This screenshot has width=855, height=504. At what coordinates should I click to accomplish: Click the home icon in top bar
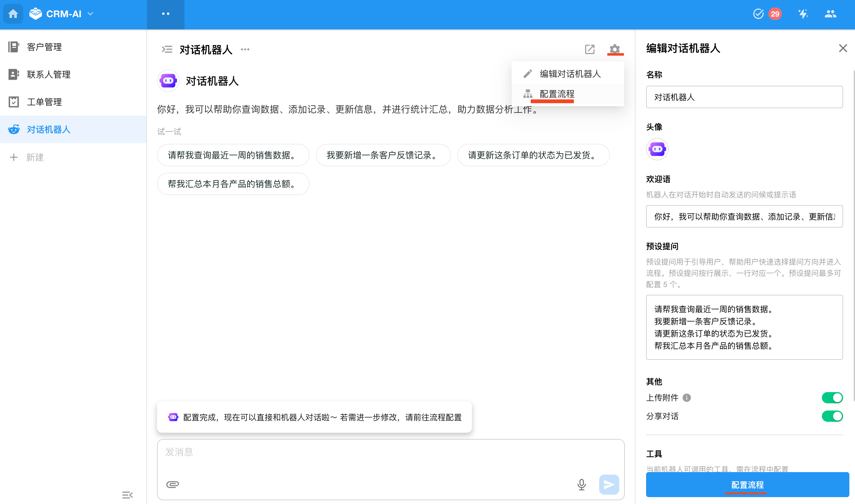click(x=13, y=14)
